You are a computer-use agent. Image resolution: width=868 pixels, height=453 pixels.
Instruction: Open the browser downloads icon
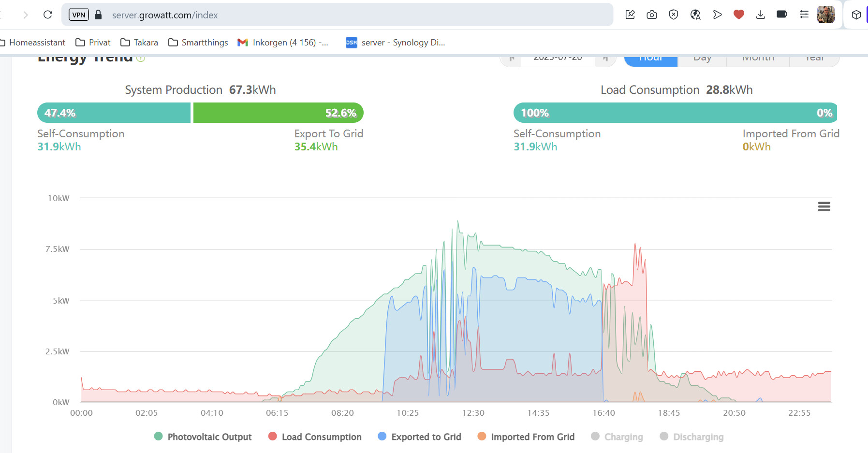pos(761,15)
